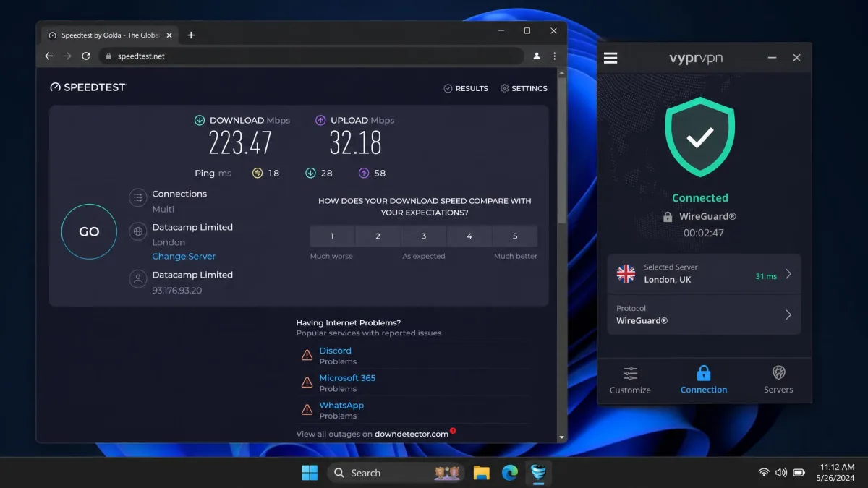This screenshot has width=868, height=488.
Task: Click the IP address 93.176.93.20
Action: (176, 290)
